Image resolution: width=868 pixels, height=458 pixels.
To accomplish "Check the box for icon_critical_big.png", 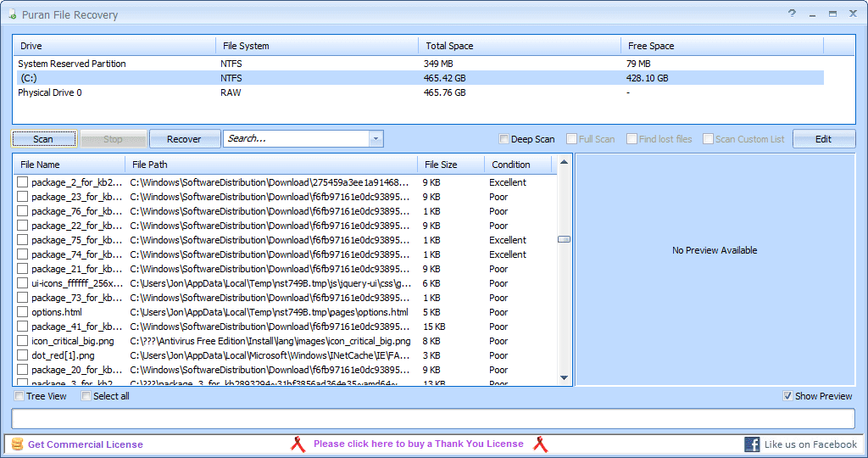I will (22, 341).
